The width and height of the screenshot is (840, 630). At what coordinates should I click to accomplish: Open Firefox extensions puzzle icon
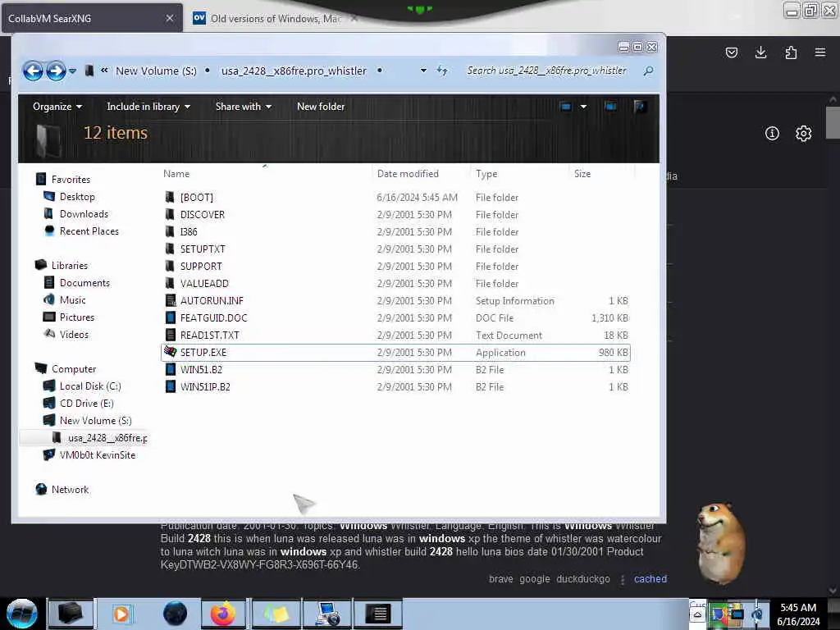(791, 52)
